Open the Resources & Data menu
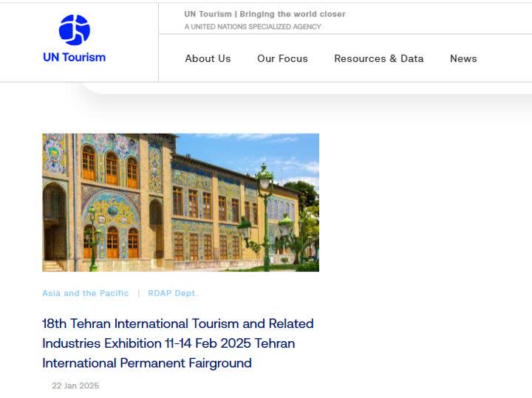532x398 pixels. pos(379,58)
